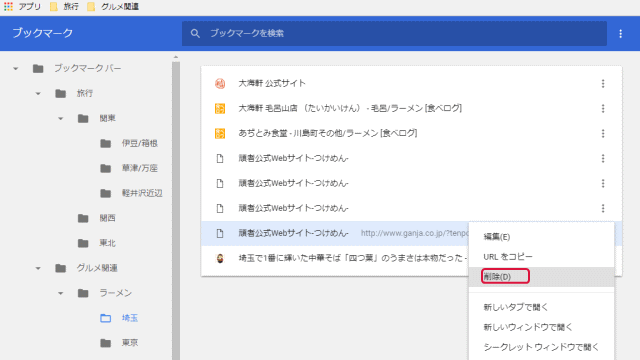Click the 大海軒 毛呂山店 orange favicon
The image size is (640, 360).
coord(220,109)
